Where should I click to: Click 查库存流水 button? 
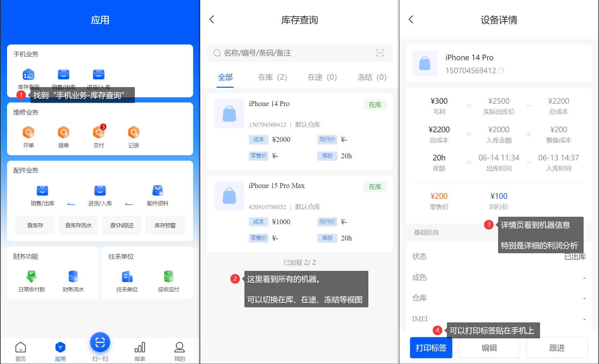78,225
